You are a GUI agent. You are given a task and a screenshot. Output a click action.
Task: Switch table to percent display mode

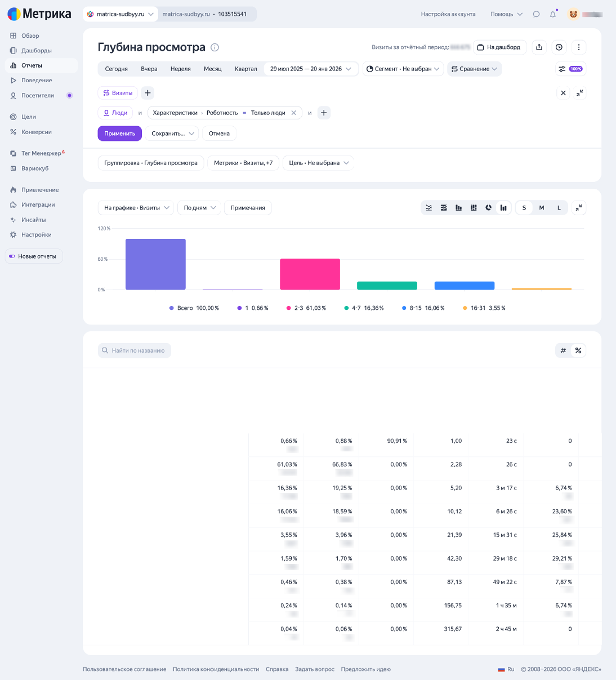pyautogui.click(x=578, y=350)
